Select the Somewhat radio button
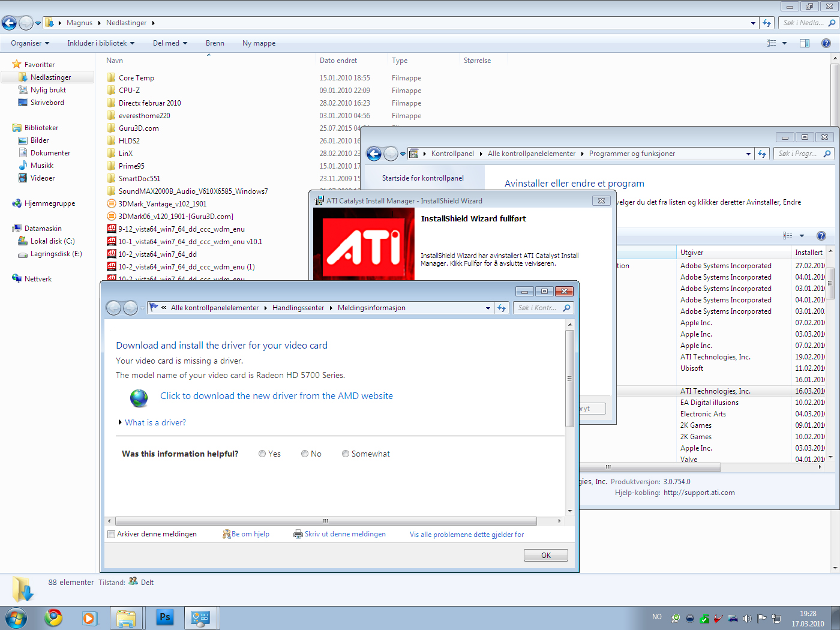The image size is (840, 630). point(346,454)
